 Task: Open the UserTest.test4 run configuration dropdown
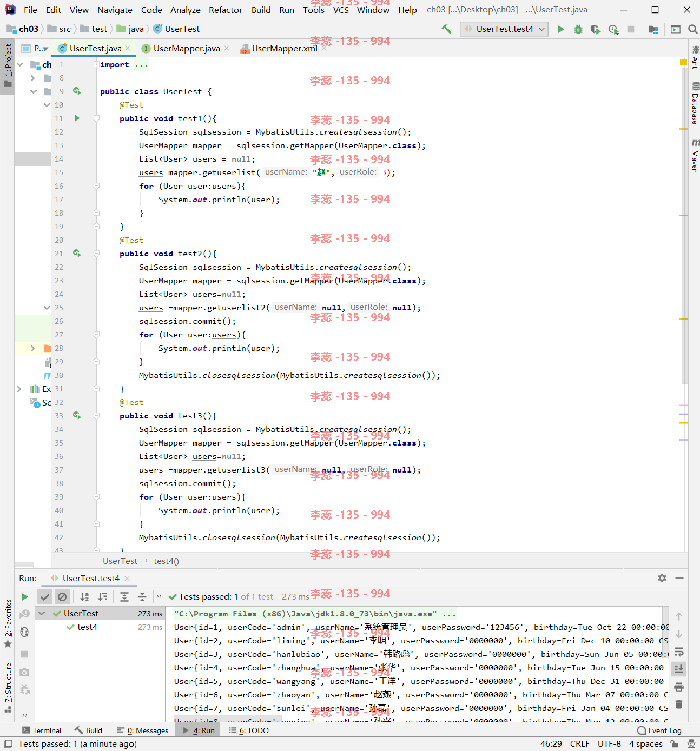(504, 29)
